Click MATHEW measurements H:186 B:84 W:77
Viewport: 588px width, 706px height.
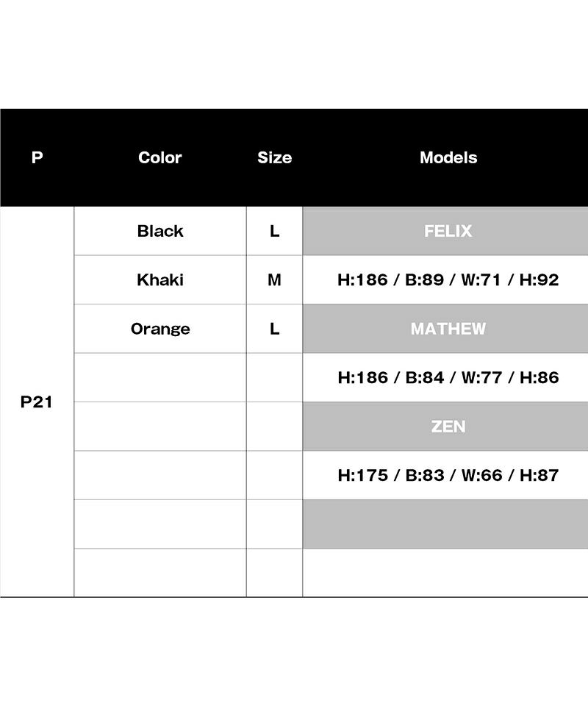[x=445, y=377]
